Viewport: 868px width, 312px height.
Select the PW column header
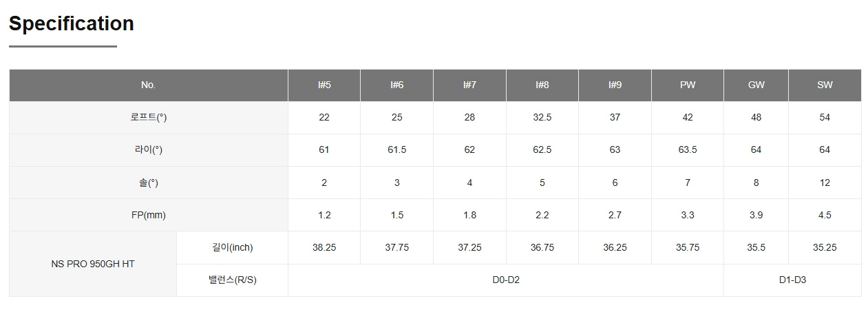(x=688, y=85)
